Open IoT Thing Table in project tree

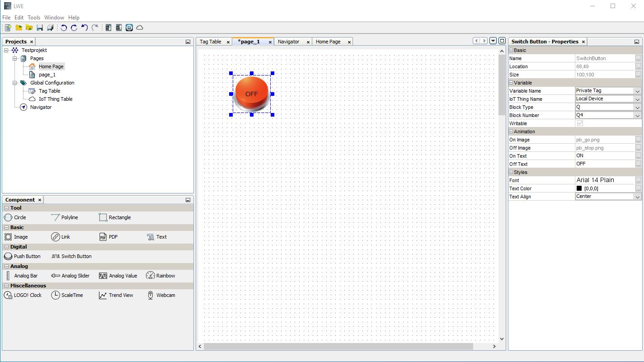(55, 99)
